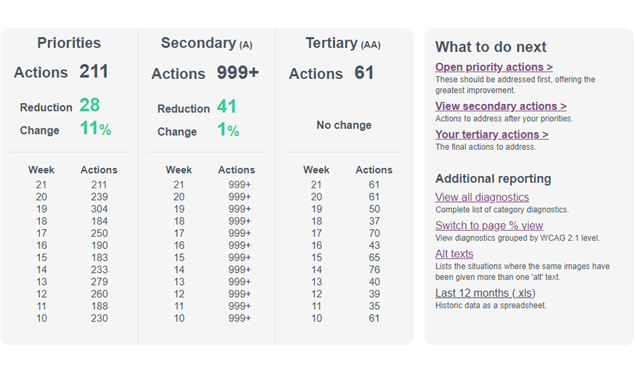Image resolution: width=635 pixels, height=375 pixels.
Task: Download Last 12 months (.xls) spreadsheet
Action: click(x=485, y=293)
